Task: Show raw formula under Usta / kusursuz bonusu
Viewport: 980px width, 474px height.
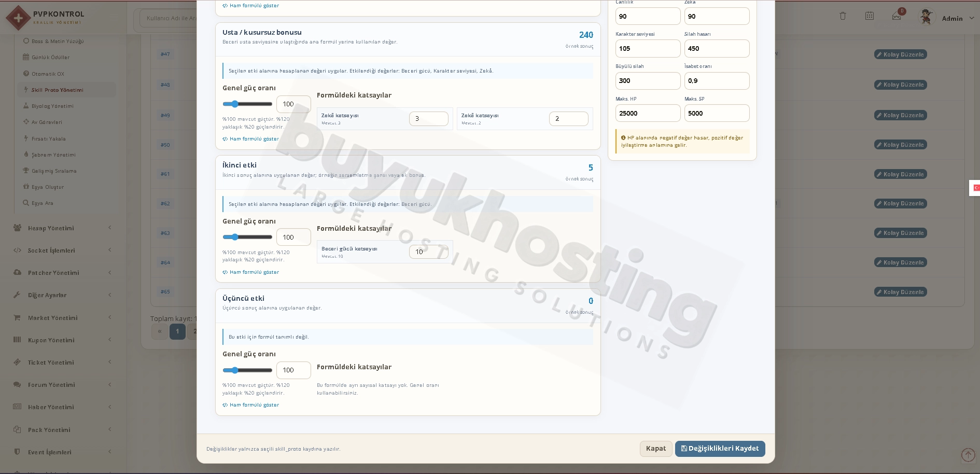Action: pos(251,139)
